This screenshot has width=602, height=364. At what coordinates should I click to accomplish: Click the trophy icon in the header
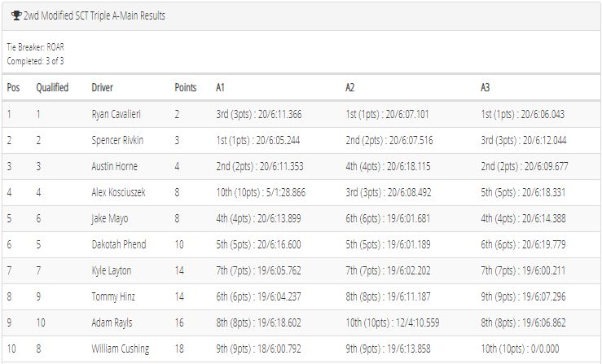click(x=16, y=15)
